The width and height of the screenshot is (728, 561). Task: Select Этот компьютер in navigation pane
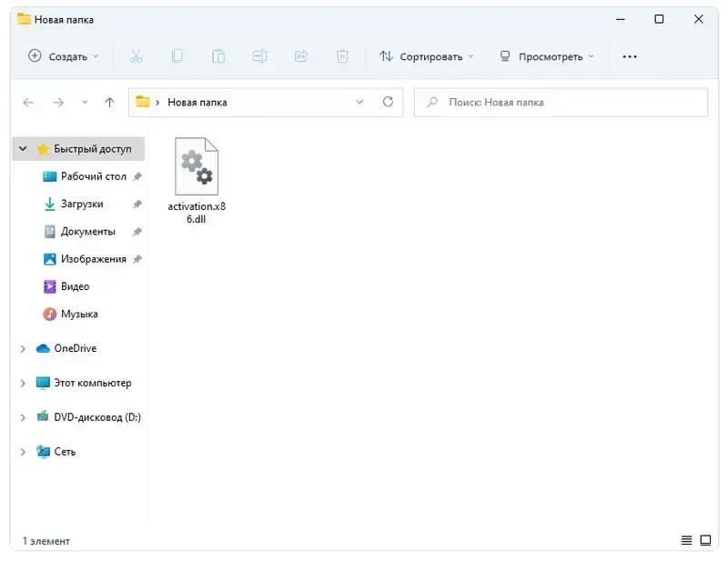click(84, 384)
